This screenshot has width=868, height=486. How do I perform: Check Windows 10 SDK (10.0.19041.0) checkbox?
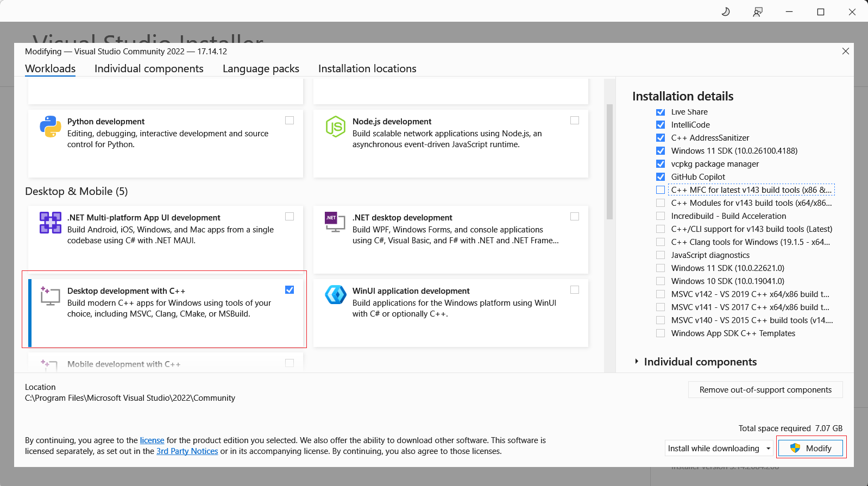(661, 281)
